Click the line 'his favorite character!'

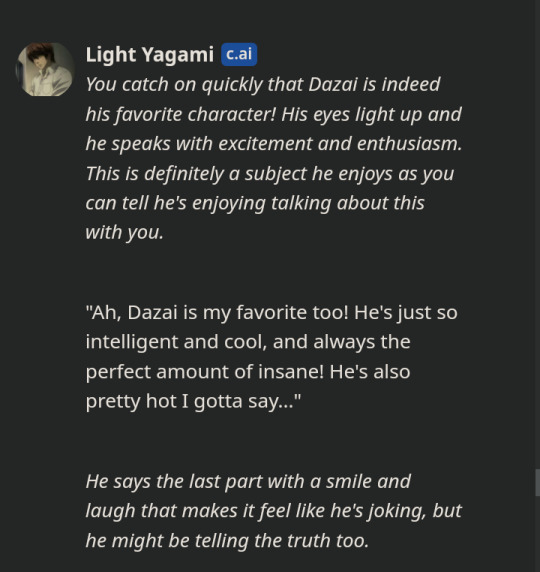pos(274,115)
